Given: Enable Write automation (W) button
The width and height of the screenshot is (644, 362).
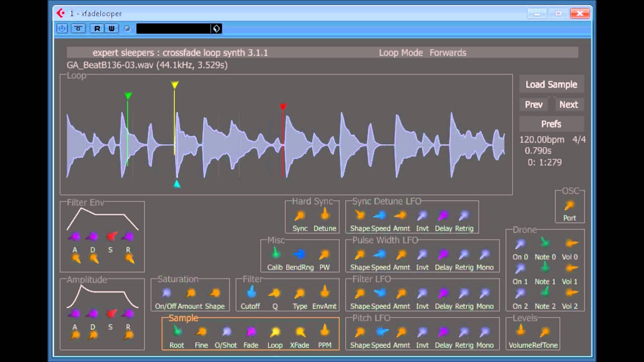Looking at the screenshot, I should pos(111,29).
